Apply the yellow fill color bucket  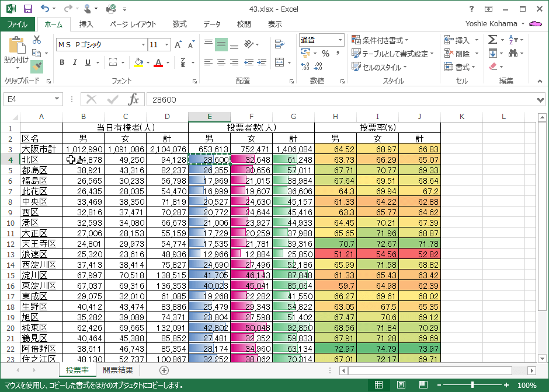[x=138, y=62]
